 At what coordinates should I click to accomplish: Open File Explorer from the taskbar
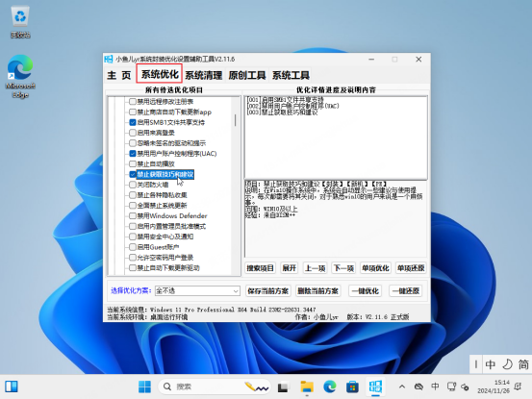tap(307, 387)
